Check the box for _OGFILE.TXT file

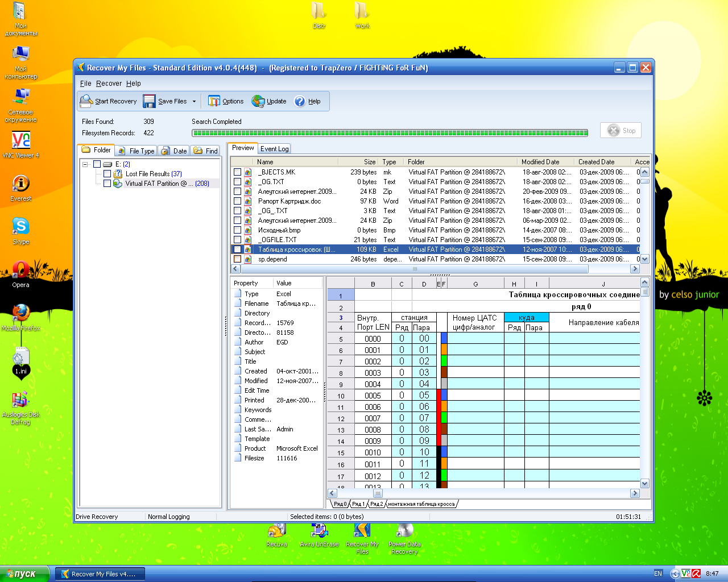[x=237, y=240]
